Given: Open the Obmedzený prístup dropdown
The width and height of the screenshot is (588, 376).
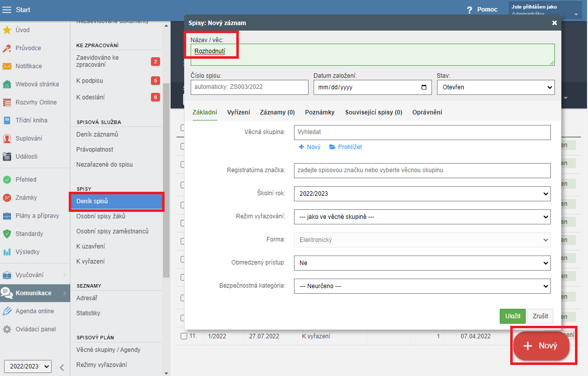Looking at the screenshot, I should pyautogui.click(x=422, y=263).
